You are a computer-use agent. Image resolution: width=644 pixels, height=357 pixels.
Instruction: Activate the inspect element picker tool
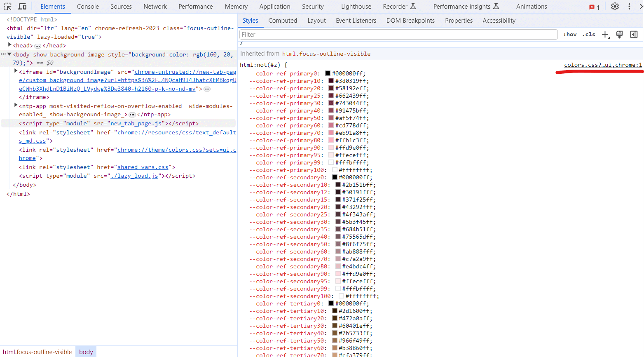(x=8, y=7)
